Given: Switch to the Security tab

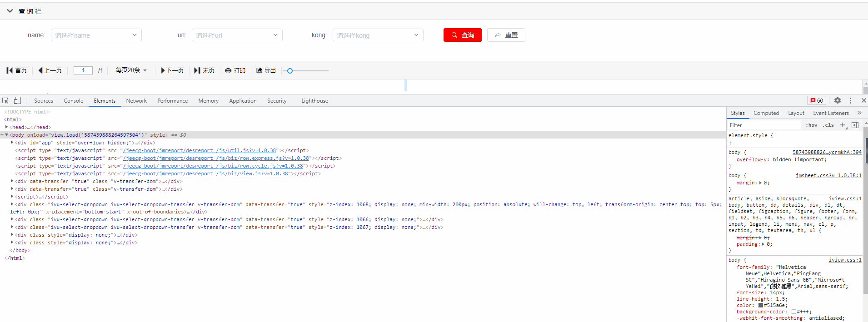Looking at the screenshot, I should [x=277, y=101].
